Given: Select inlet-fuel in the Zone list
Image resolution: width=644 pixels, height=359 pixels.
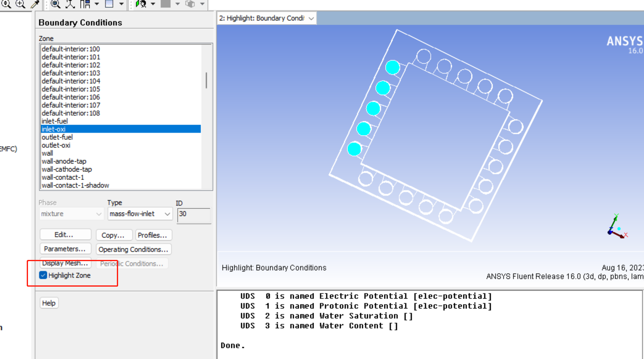Looking at the screenshot, I should pos(55,121).
